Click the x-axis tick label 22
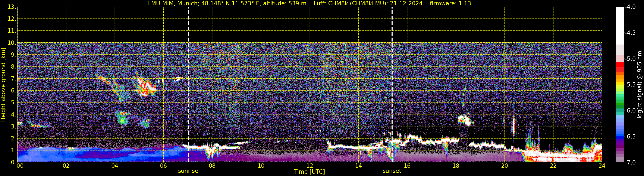Image resolution: width=644 pixels, height=176 pixels. 553,166
